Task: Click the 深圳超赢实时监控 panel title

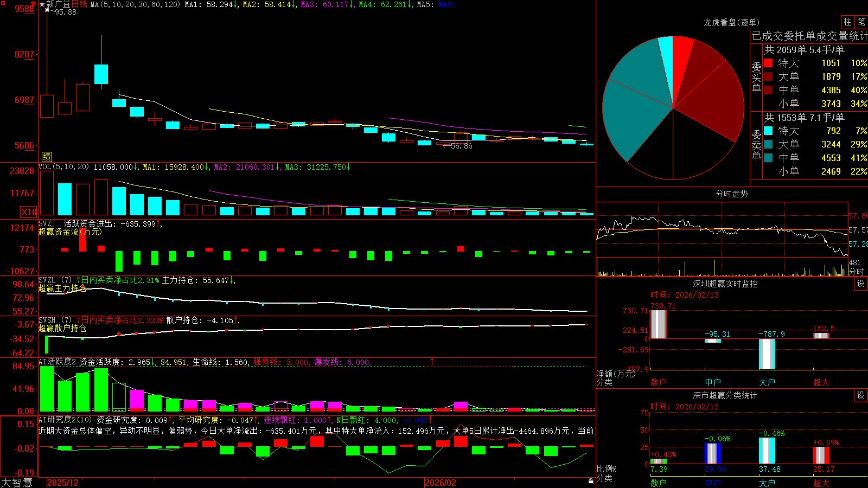Action: [x=725, y=284]
